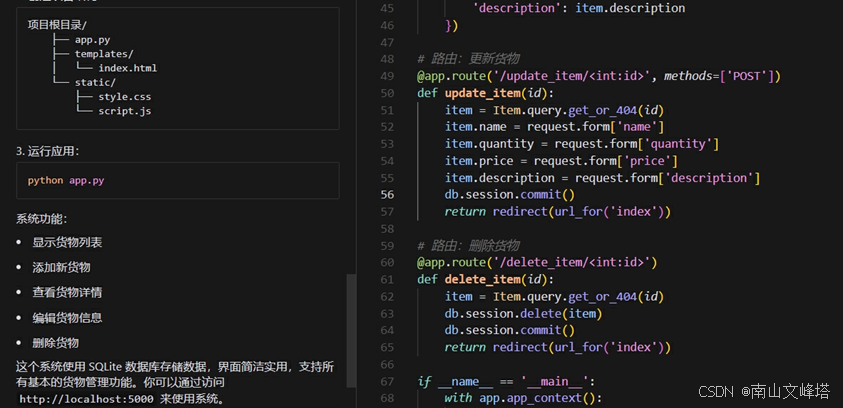
Task: Click the '编辑货物信息' bullet
Action: pyautogui.click(x=67, y=318)
